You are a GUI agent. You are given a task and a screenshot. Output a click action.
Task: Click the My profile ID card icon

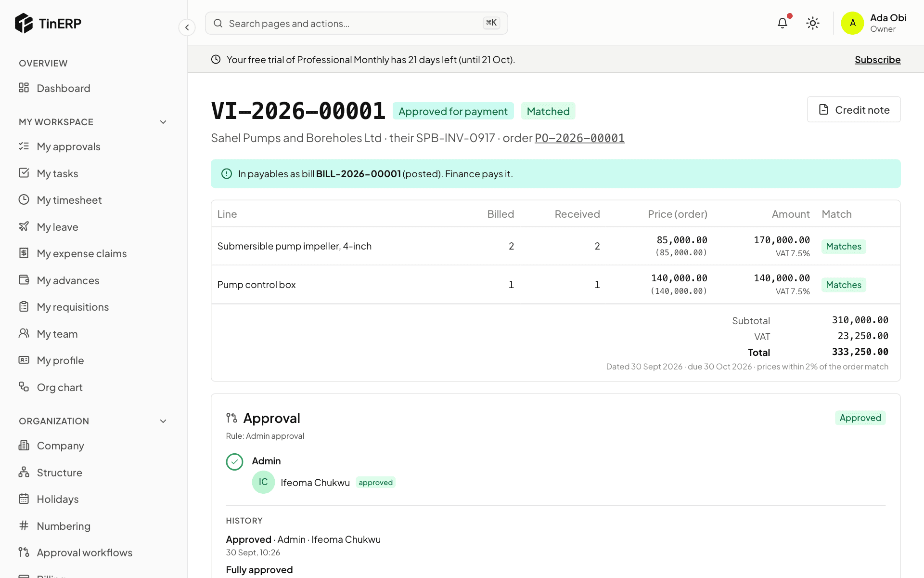coord(24,360)
